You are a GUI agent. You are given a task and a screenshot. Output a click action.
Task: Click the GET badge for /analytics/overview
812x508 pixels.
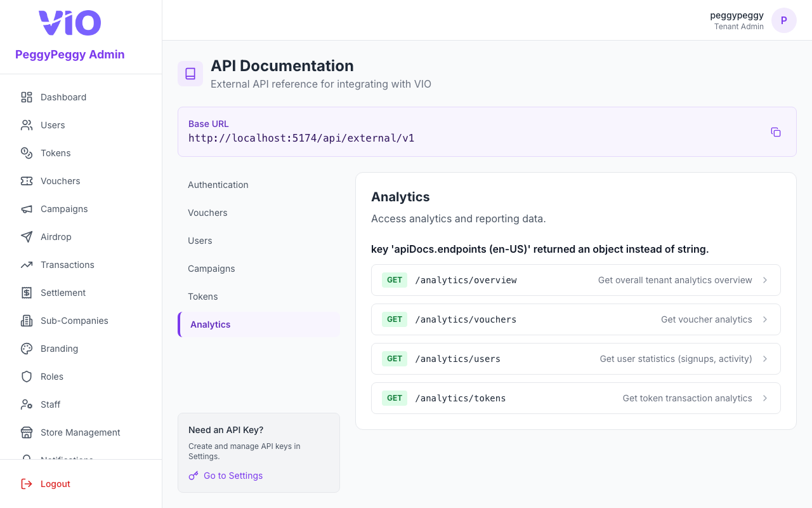(x=395, y=280)
